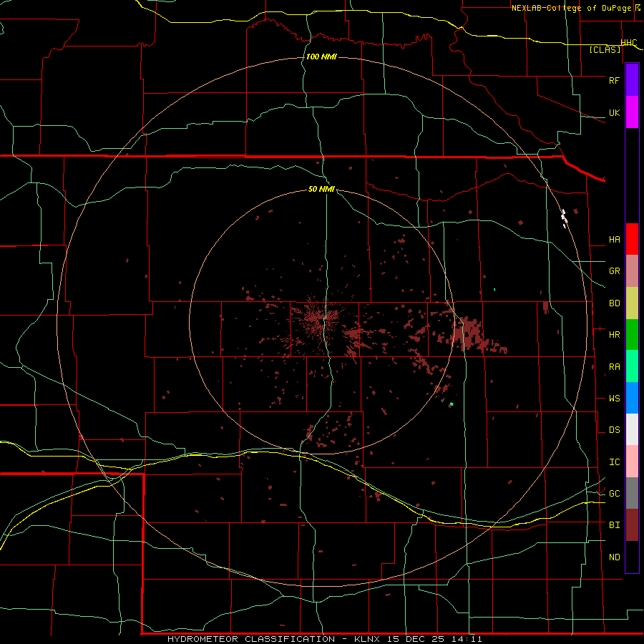Click the BI brown legend swatch
The image size is (644, 644).
(x=632, y=525)
